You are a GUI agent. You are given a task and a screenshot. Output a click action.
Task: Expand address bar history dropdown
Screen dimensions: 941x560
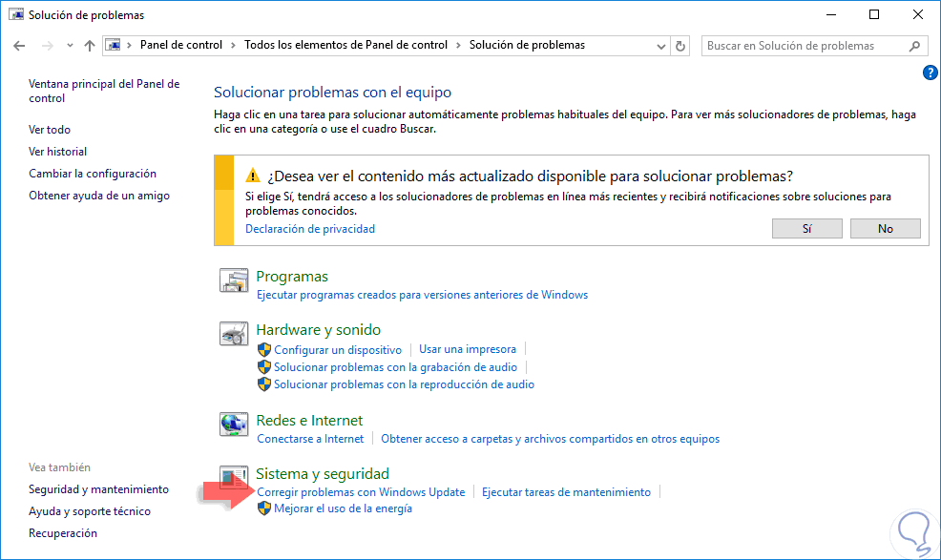660,46
